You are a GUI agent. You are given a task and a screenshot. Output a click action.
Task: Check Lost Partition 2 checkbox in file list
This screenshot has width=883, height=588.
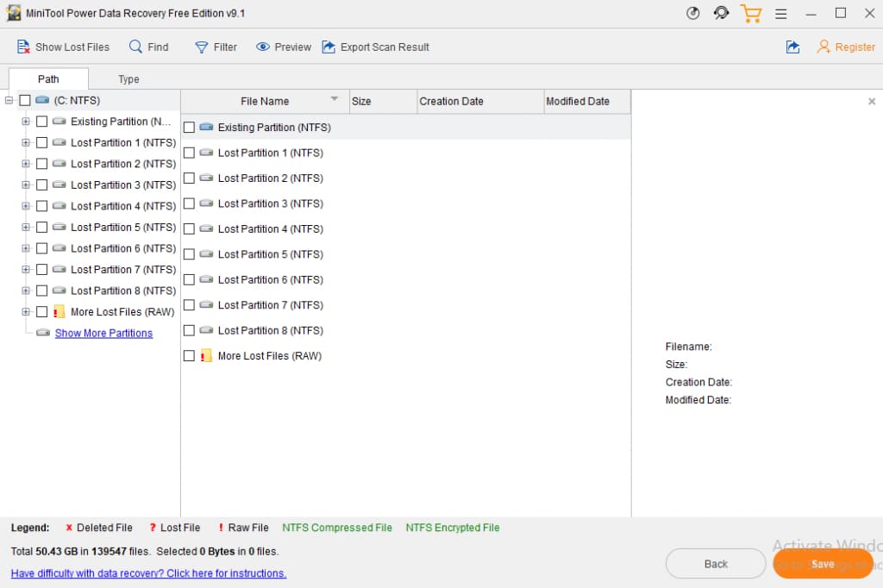pyautogui.click(x=189, y=178)
